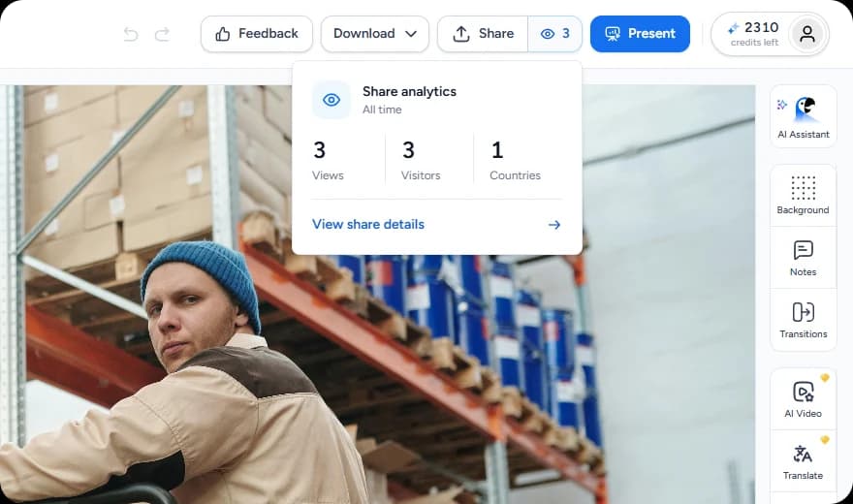Image resolution: width=853 pixels, height=504 pixels.
Task: Open the Background tool
Action: point(803,196)
